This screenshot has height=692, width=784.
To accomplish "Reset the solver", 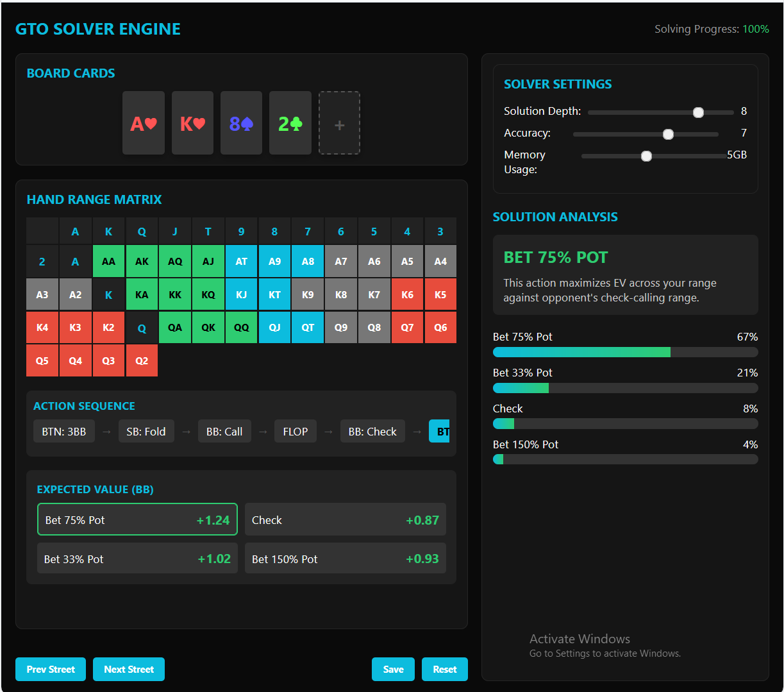I will (445, 669).
